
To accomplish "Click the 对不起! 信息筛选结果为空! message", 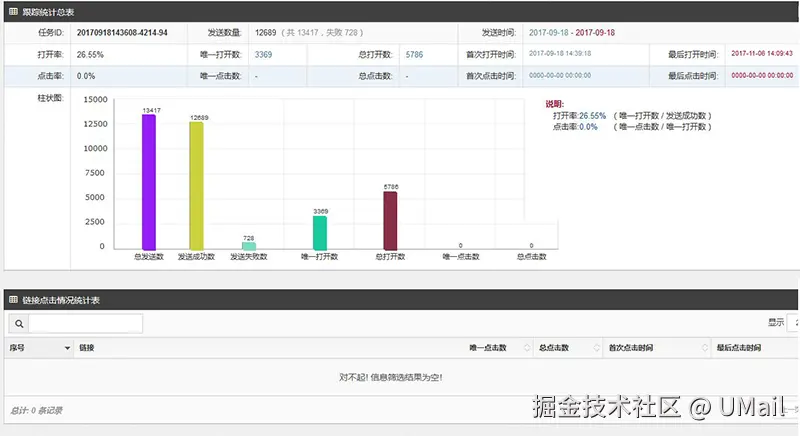I will click(390, 377).
